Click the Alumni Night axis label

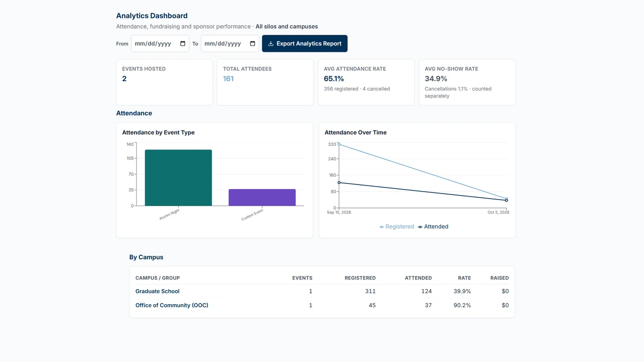tap(169, 215)
